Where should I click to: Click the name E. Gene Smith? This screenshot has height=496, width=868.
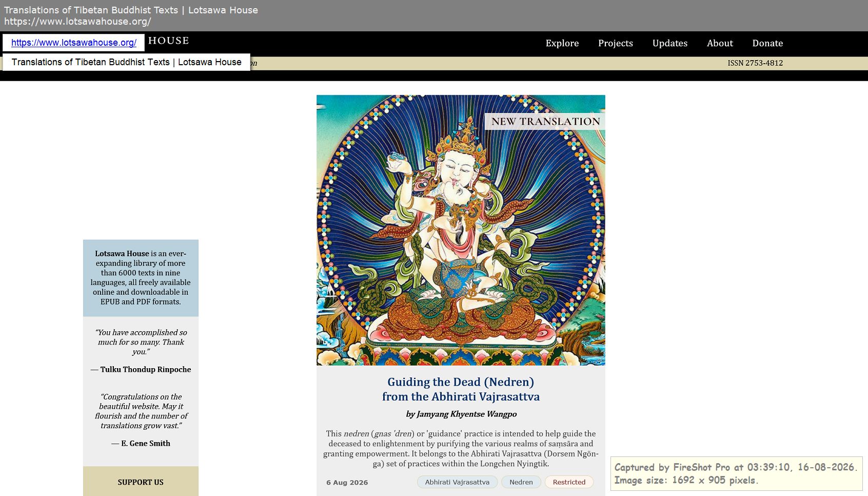pos(146,443)
